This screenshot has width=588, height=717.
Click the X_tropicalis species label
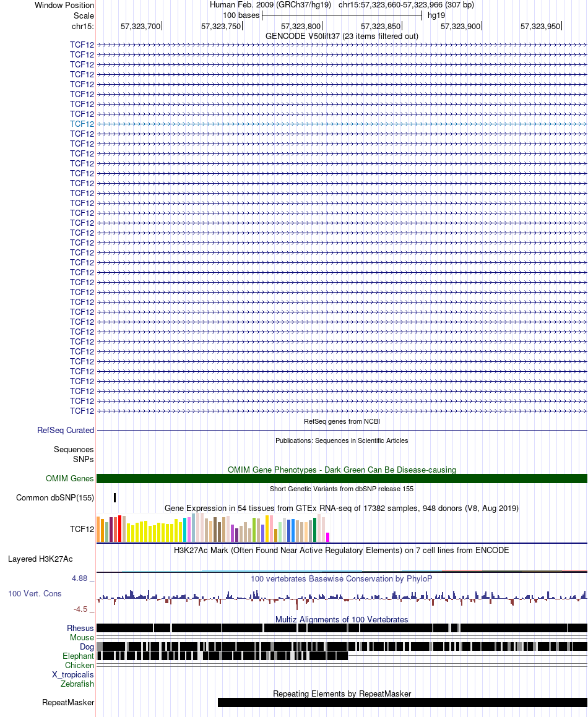[73, 674]
